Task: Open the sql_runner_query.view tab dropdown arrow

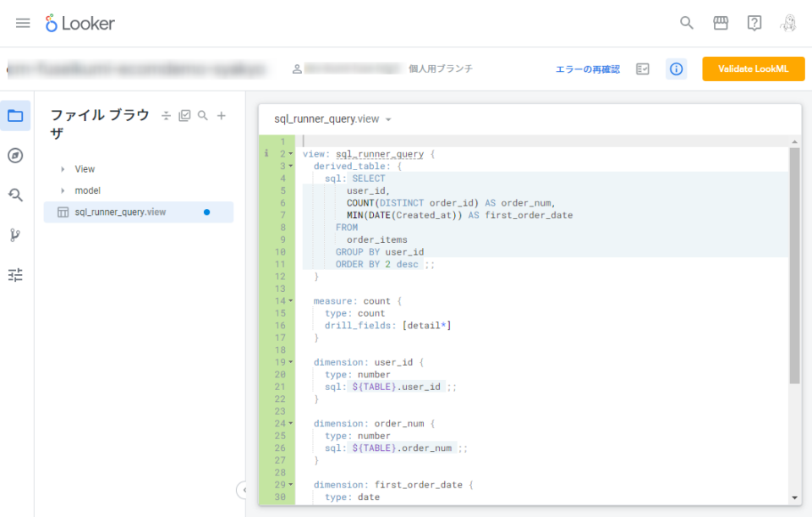Action: click(x=387, y=118)
